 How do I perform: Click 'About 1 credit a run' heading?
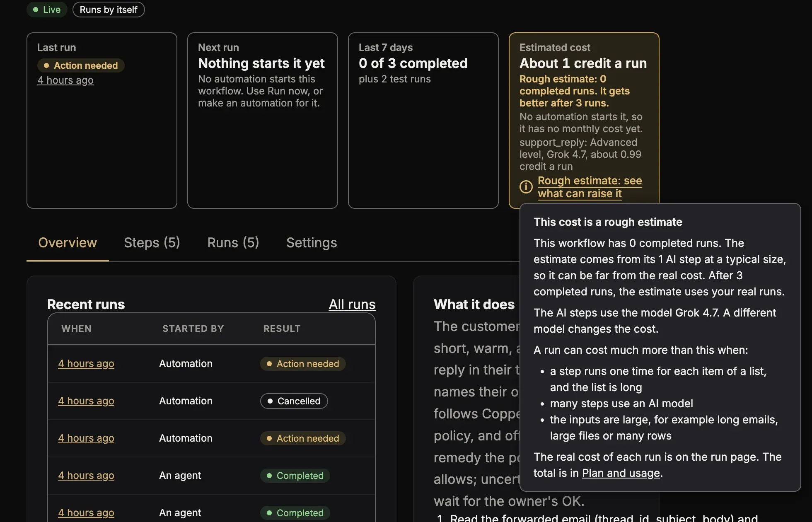click(583, 63)
